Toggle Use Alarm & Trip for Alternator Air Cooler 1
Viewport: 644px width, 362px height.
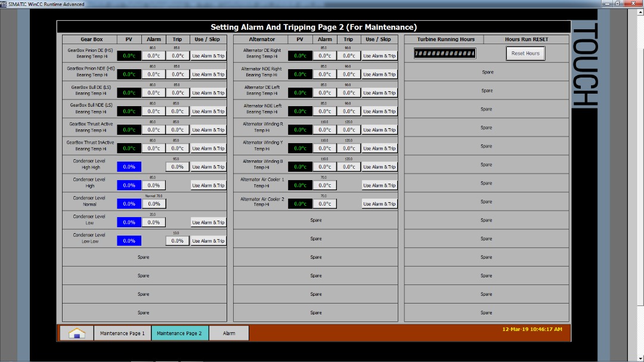[x=379, y=185]
